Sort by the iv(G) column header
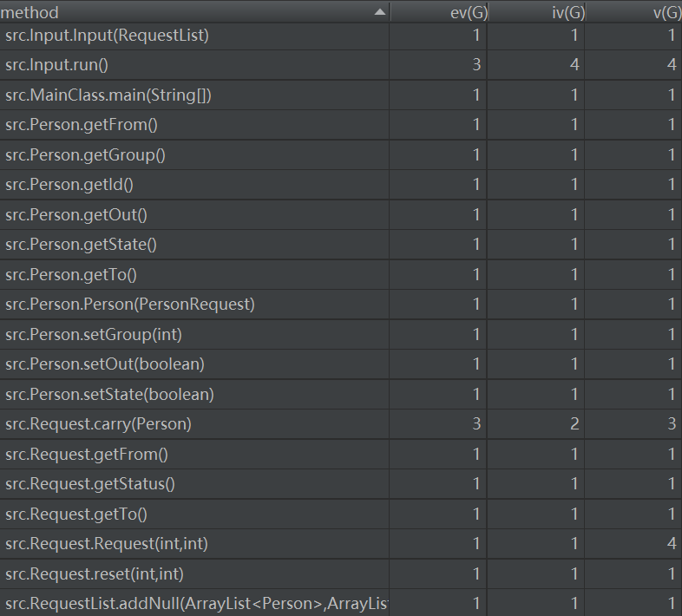The image size is (682, 616). (536, 12)
